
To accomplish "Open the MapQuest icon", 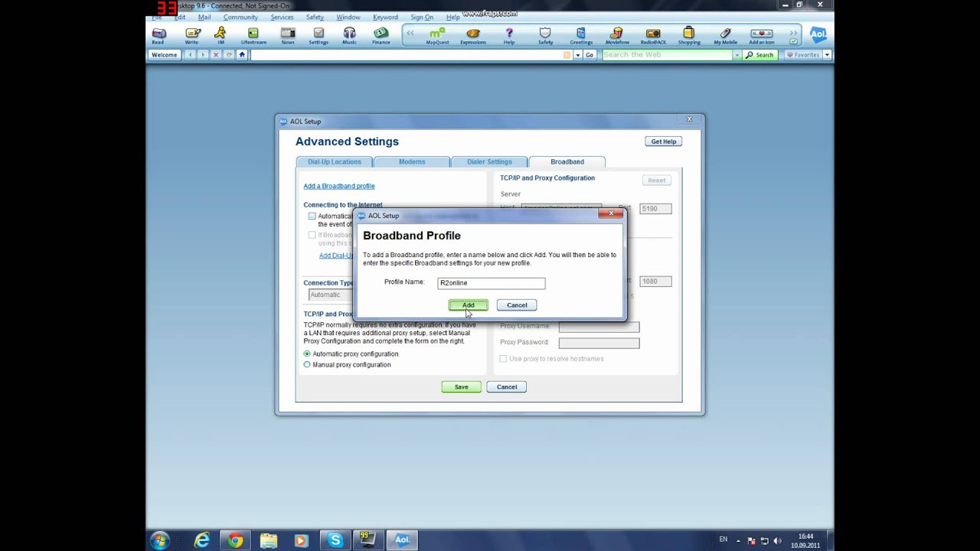I will (x=437, y=36).
